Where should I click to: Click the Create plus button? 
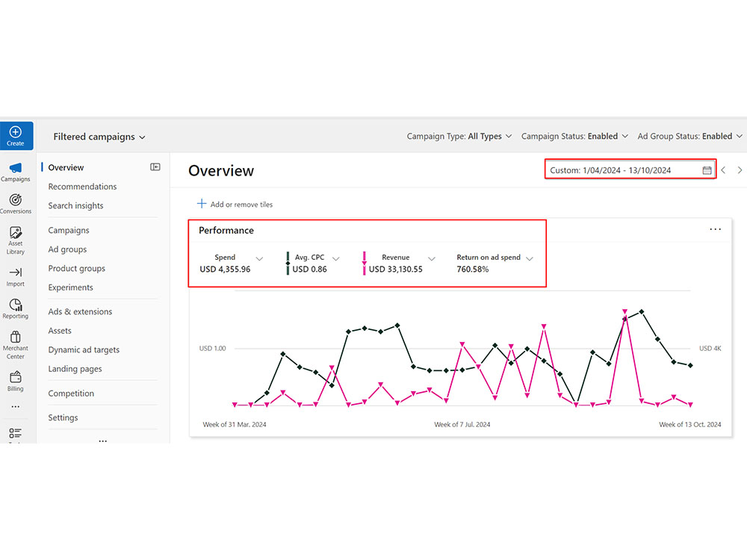(16, 136)
